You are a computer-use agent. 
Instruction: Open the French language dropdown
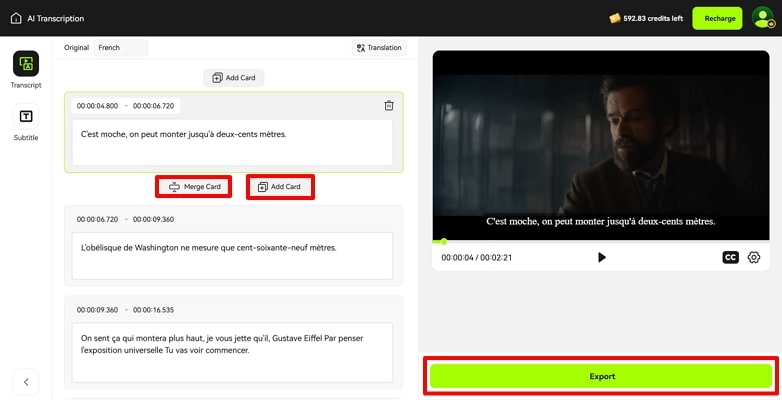pos(120,47)
